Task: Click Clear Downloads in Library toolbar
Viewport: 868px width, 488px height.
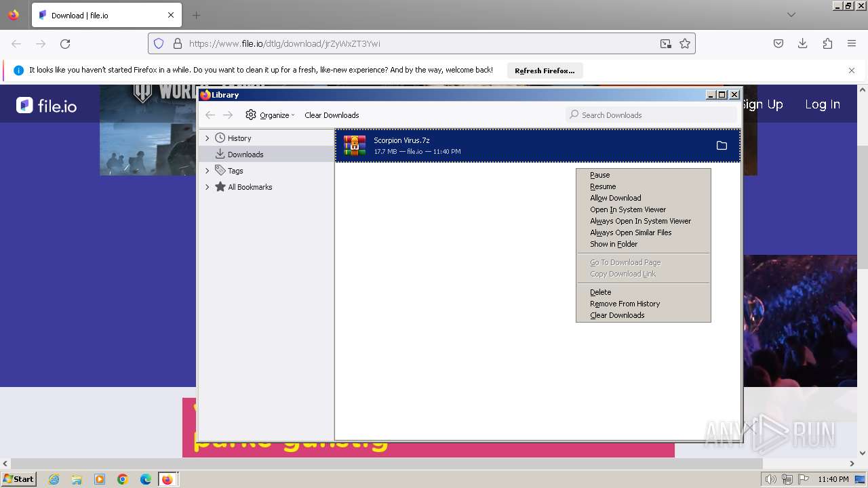Action: [x=332, y=115]
